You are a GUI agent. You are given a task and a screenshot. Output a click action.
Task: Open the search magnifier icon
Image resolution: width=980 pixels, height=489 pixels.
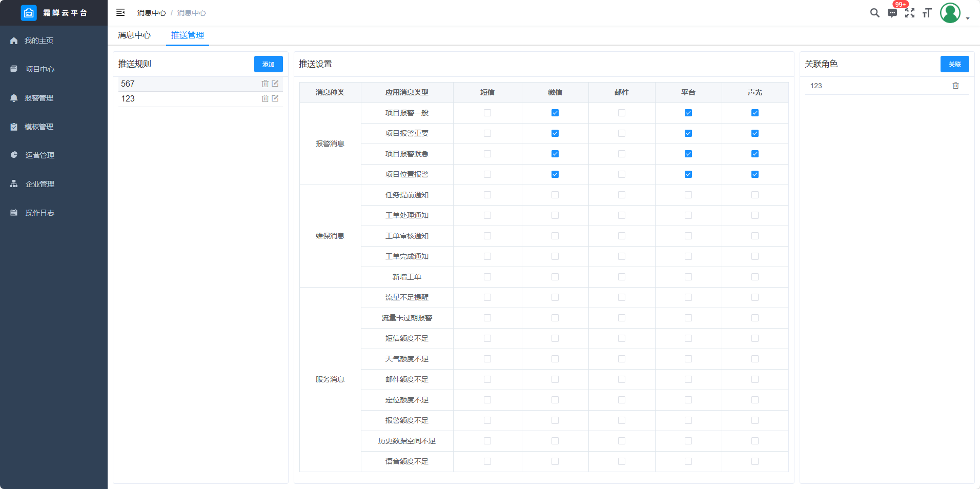click(874, 13)
